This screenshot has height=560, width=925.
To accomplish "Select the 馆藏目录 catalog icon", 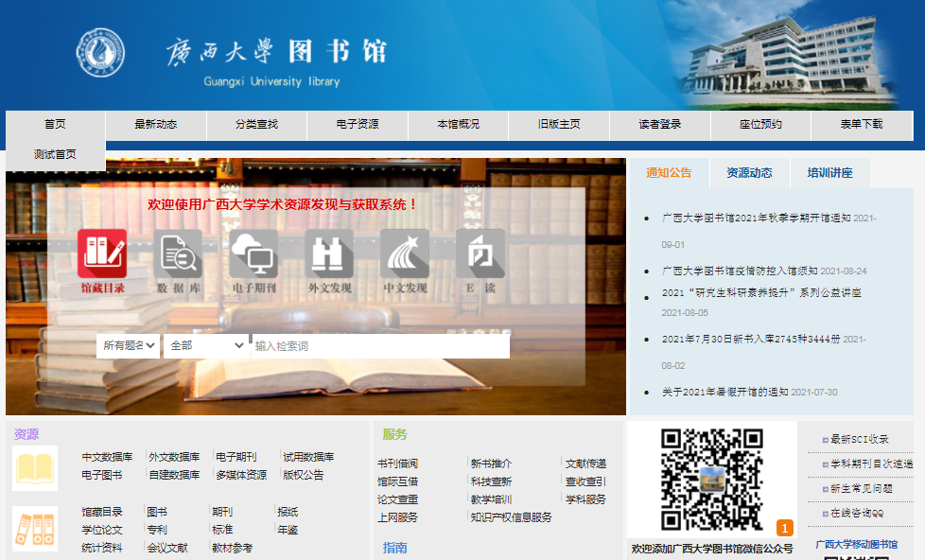I will pyautogui.click(x=102, y=254).
